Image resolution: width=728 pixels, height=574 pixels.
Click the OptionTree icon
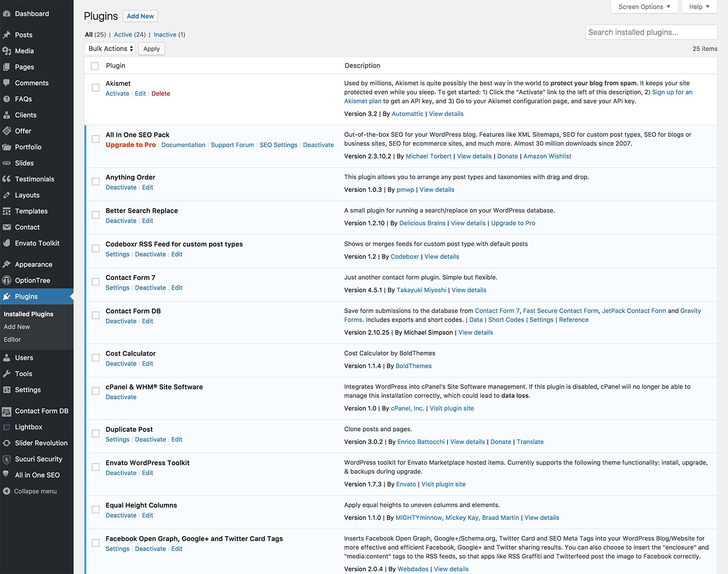(x=7, y=280)
